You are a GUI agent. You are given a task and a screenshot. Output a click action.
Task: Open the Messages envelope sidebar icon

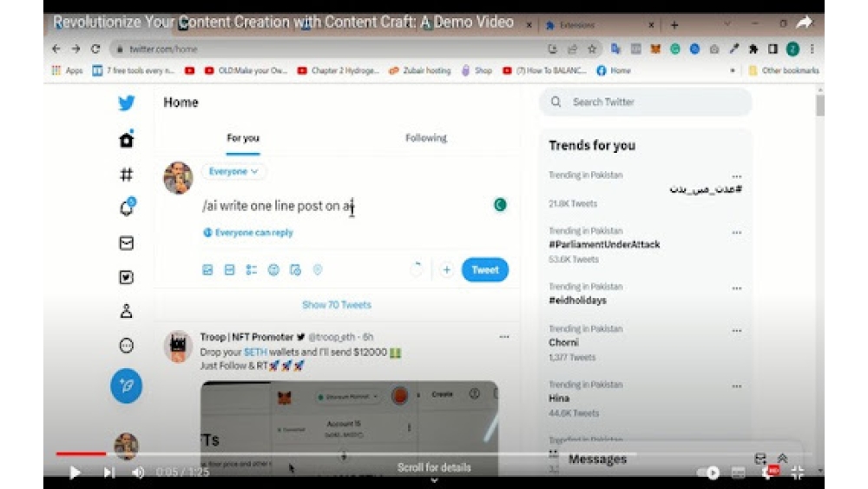126,243
